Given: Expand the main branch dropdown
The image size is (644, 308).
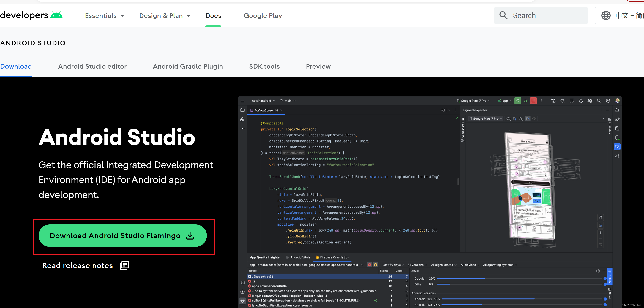Looking at the screenshot, I should pos(288,101).
